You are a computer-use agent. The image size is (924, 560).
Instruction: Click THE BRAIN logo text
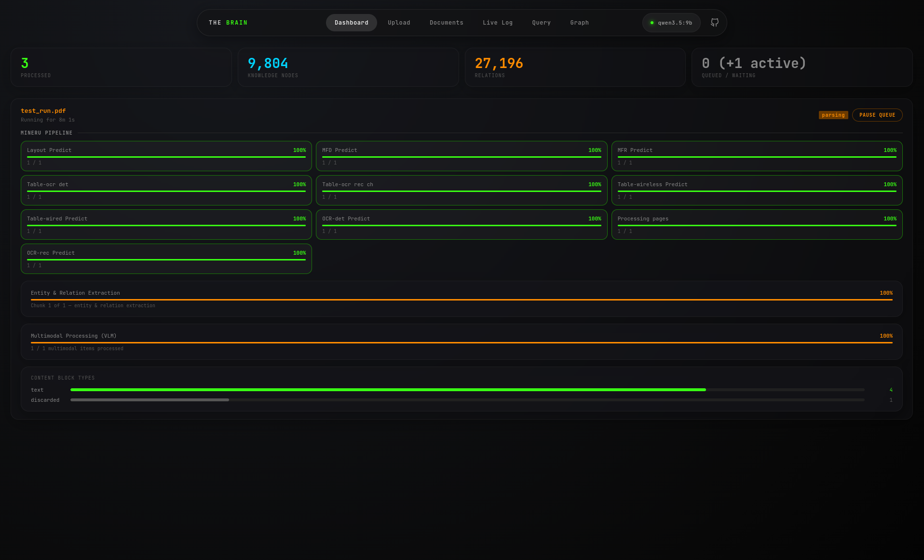click(228, 23)
